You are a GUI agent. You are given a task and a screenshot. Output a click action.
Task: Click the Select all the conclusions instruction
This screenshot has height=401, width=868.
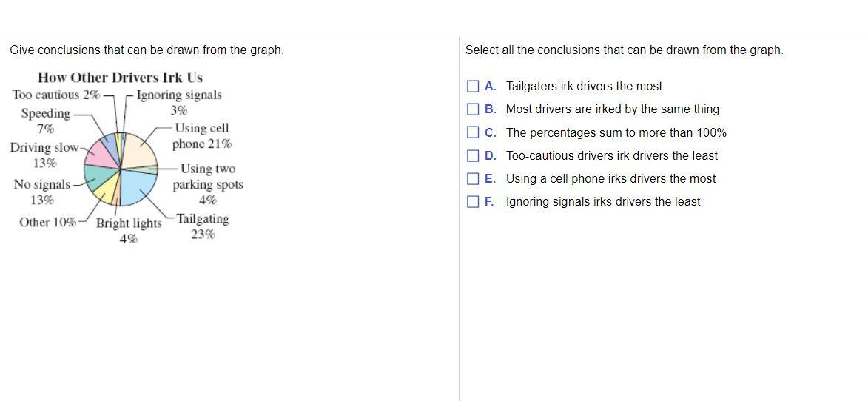(x=625, y=50)
